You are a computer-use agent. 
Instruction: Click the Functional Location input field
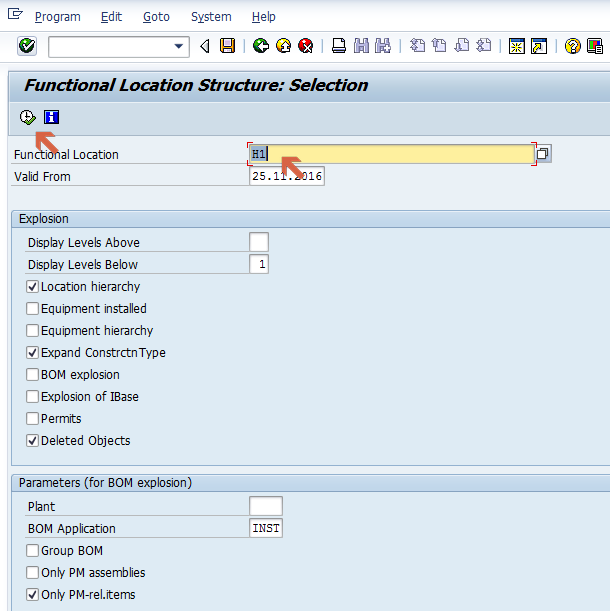coord(391,154)
